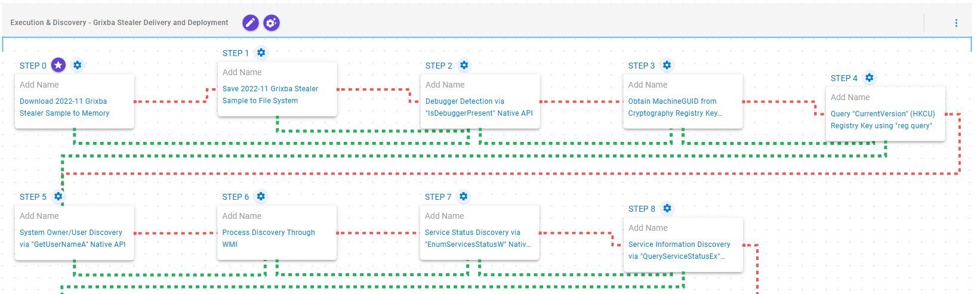This screenshot has width=980, height=294.
Task: Open Obtain MachineGUID from Cryptography Registry link
Action: click(x=675, y=107)
